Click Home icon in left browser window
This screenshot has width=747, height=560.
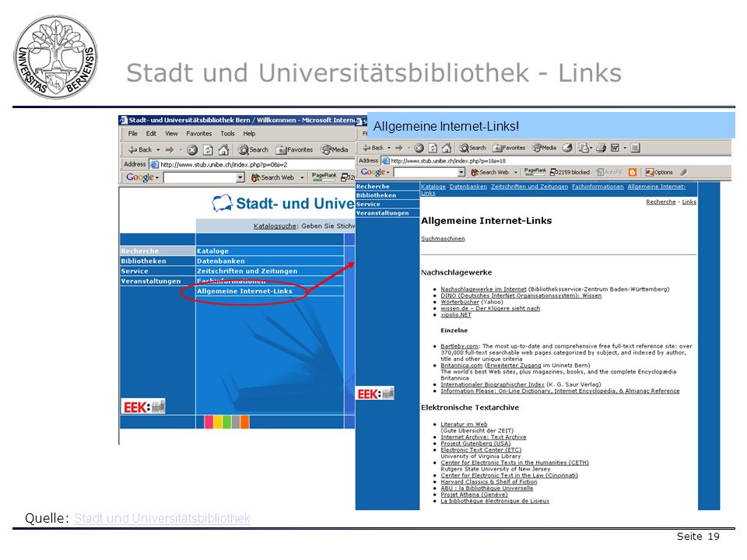tap(223, 150)
